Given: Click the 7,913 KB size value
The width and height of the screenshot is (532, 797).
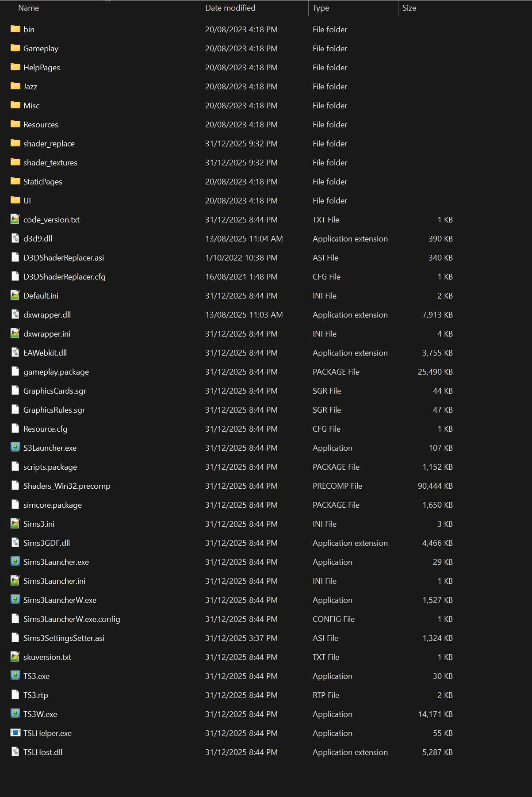Looking at the screenshot, I should click(437, 314).
